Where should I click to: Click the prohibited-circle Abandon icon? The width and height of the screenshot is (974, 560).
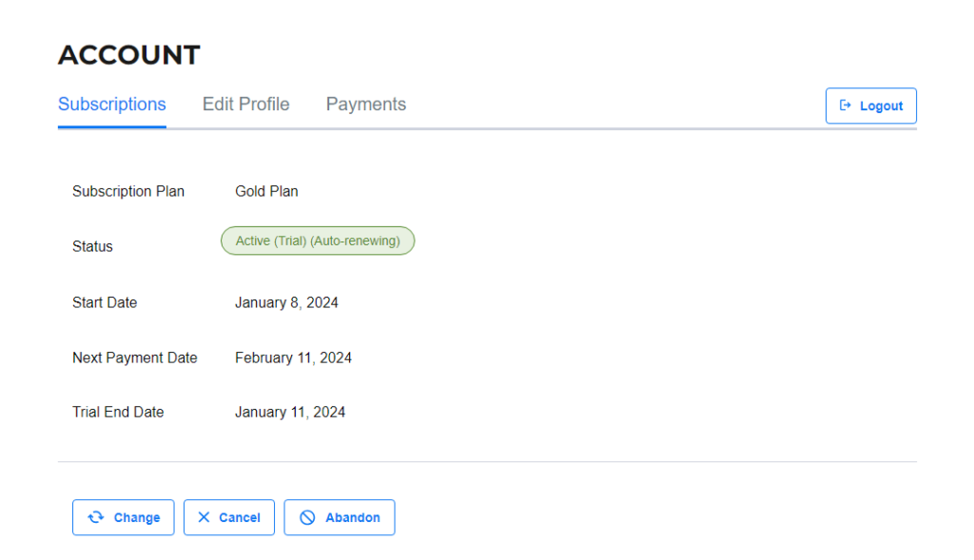[x=307, y=517]
